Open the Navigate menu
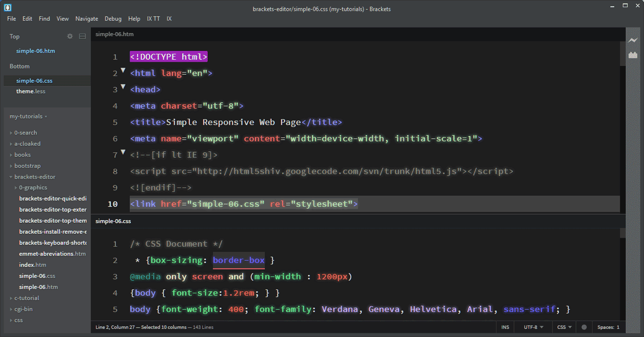This screenshot has width=644, height=337. point(87,19)
